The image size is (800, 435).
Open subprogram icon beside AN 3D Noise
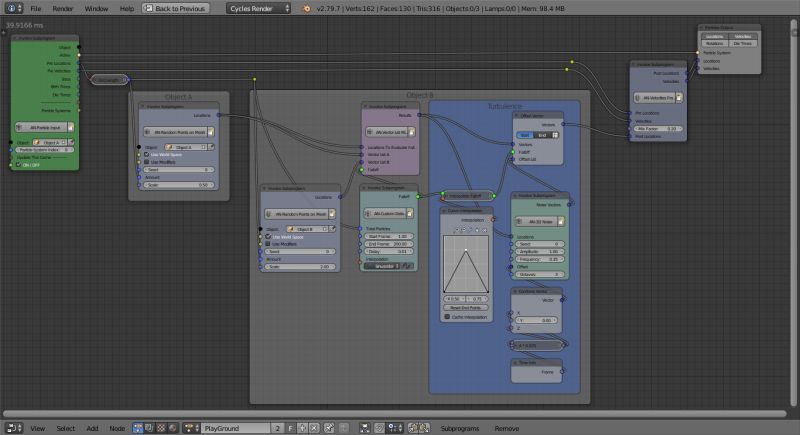pyautogui.click(x=561, y=221)
